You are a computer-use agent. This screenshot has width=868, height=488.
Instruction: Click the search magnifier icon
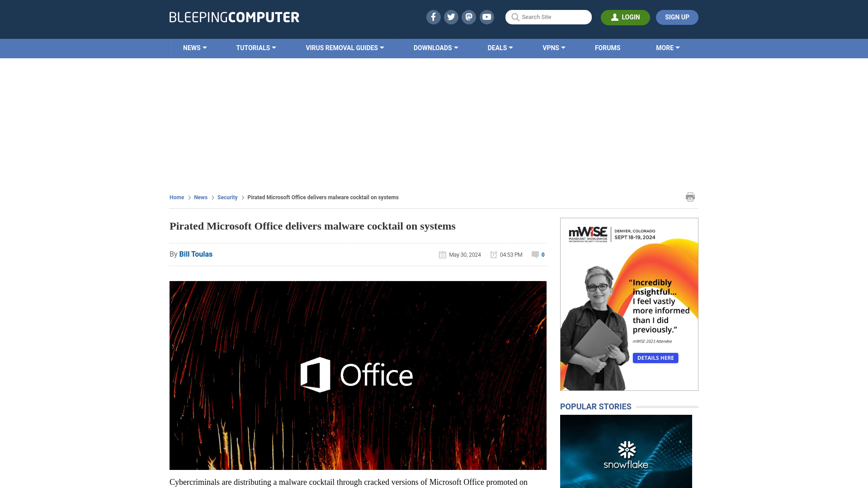click(x=515, y=17)
